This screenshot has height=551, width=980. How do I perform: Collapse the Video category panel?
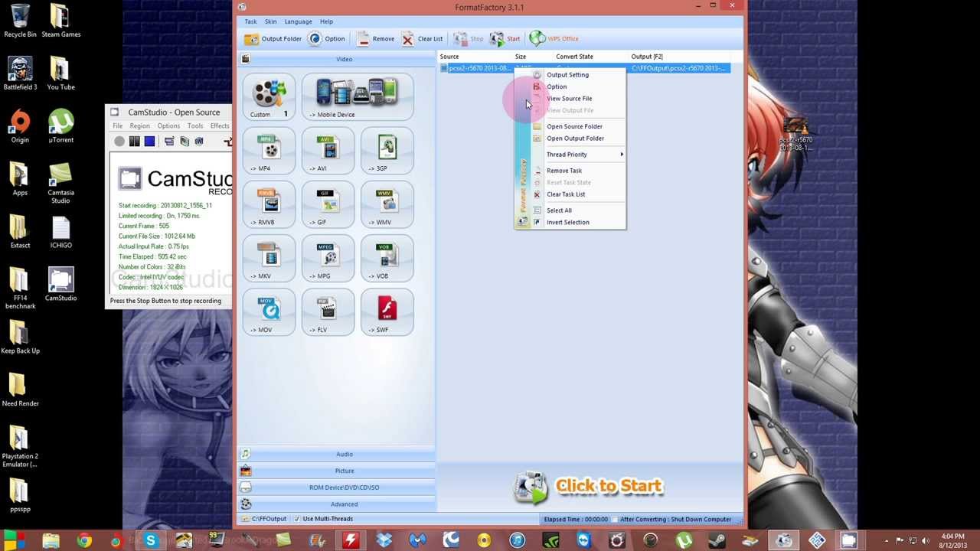[x=338, y=59]
